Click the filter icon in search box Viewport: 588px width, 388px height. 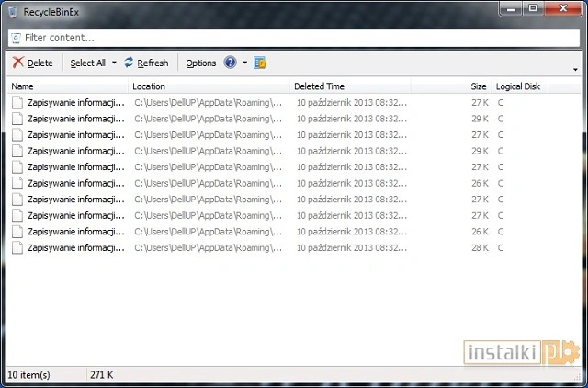[x=16, y=38]
